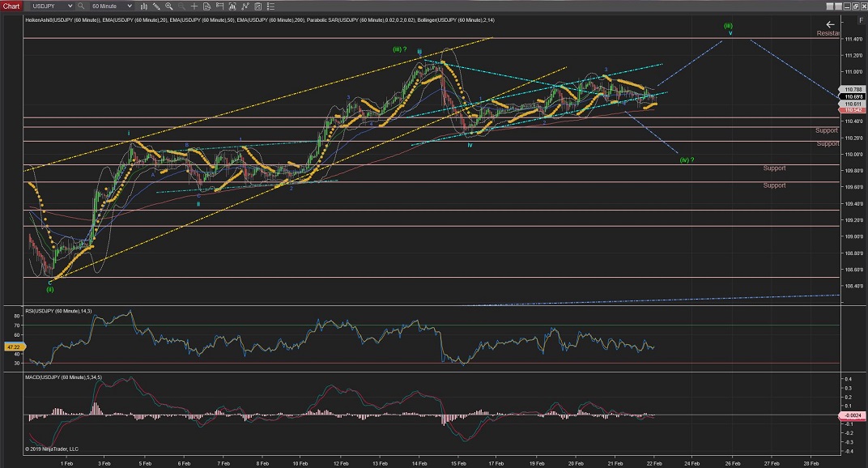Click the left arrow near Resistance label
The image size is (868, 468).
pos(829,24)
